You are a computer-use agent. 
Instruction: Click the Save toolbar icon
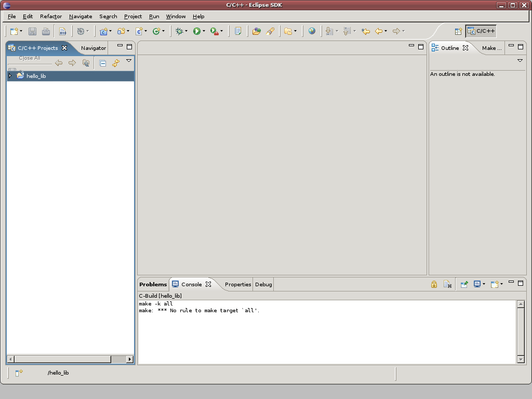click(32, 31)
